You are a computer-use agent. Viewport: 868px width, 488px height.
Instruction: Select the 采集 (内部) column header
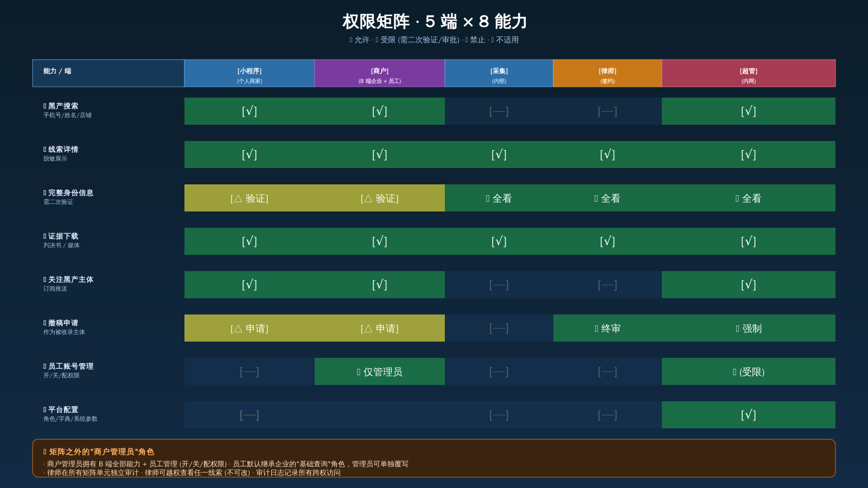[499, 73]
